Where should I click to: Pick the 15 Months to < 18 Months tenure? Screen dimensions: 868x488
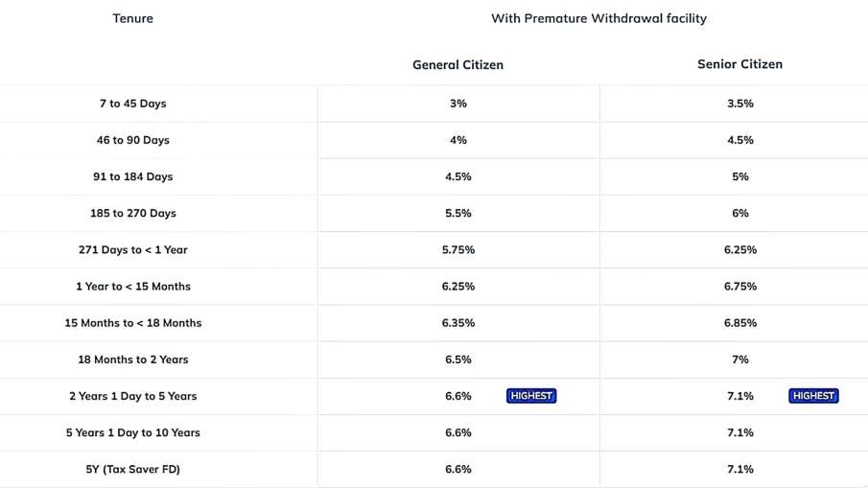pos(132,323)
